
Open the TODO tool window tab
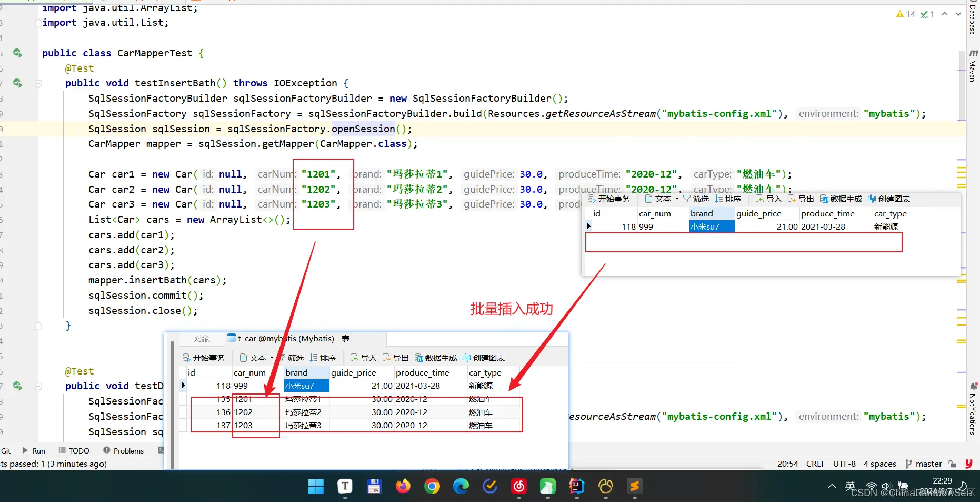[x=74, y=451]
